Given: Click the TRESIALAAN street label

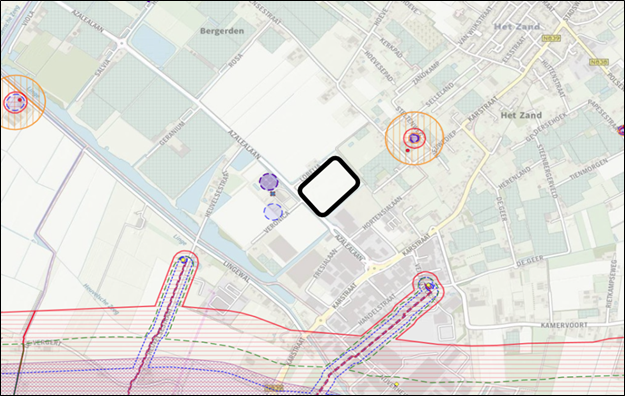Looking at the screenshot, I should (x=325, y=264).
